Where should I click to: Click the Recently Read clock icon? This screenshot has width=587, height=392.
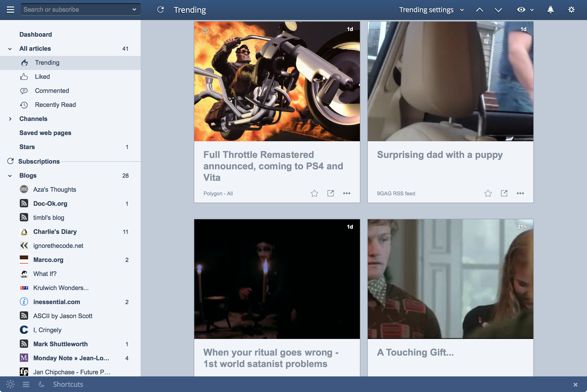(x=24, y=105)
